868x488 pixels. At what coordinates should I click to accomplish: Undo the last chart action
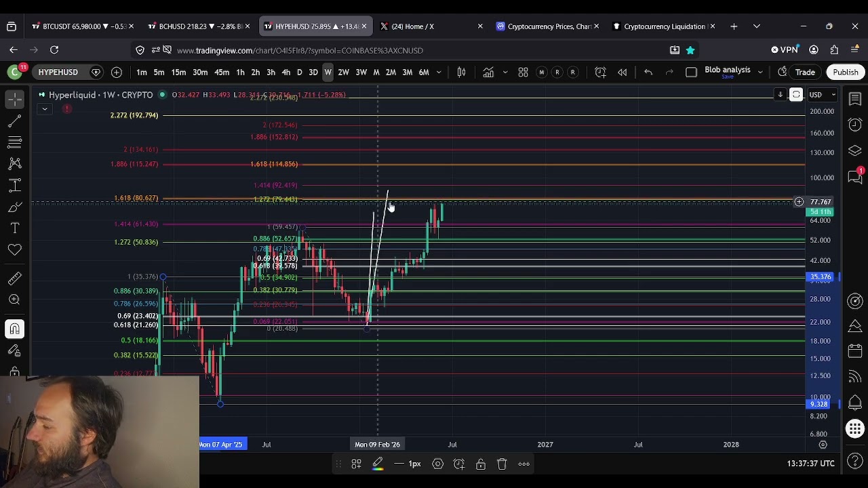coord(648,73)
